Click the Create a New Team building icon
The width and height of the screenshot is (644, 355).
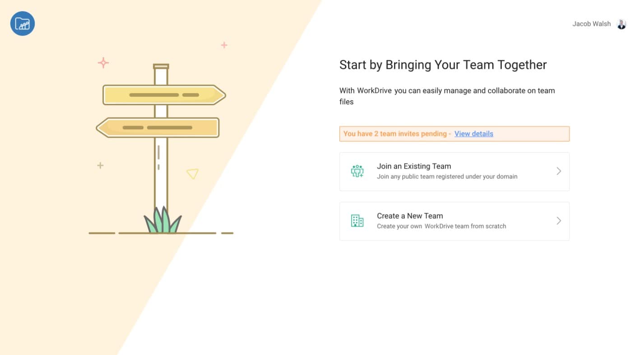(x=357, y=221)
